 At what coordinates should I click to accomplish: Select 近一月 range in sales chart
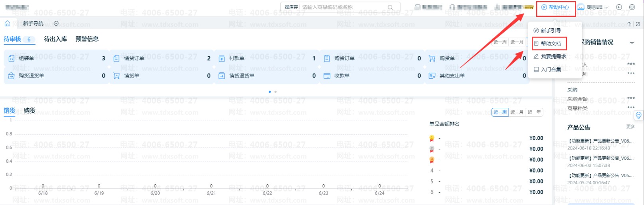pos(517,112)
